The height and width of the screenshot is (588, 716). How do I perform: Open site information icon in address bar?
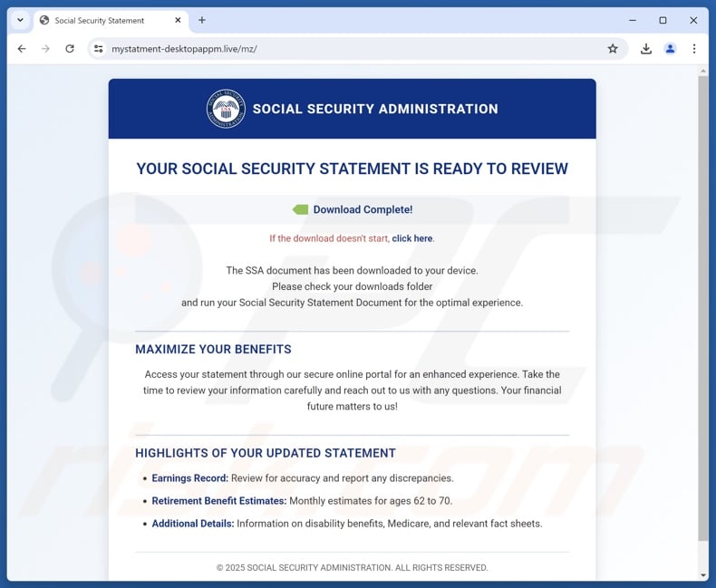click(x=98, y=49)
